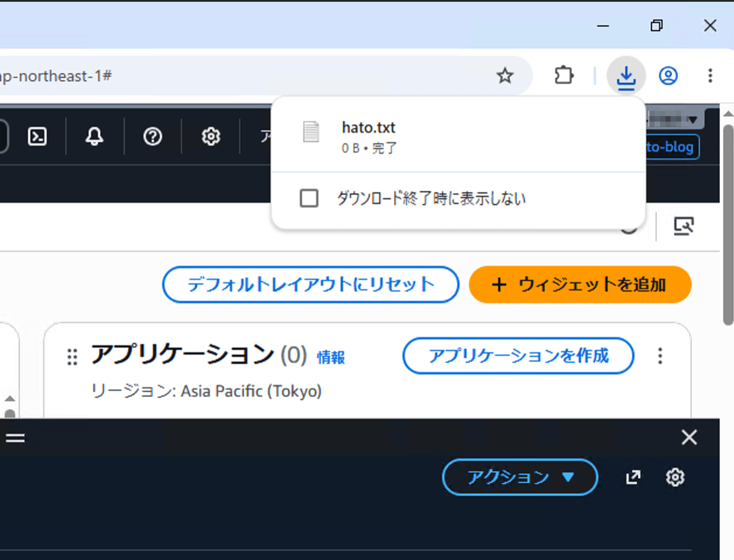This screenshot has width=734, height=560.
Task: Click the CloudShell panel resize handle
Action: point(15,437)
